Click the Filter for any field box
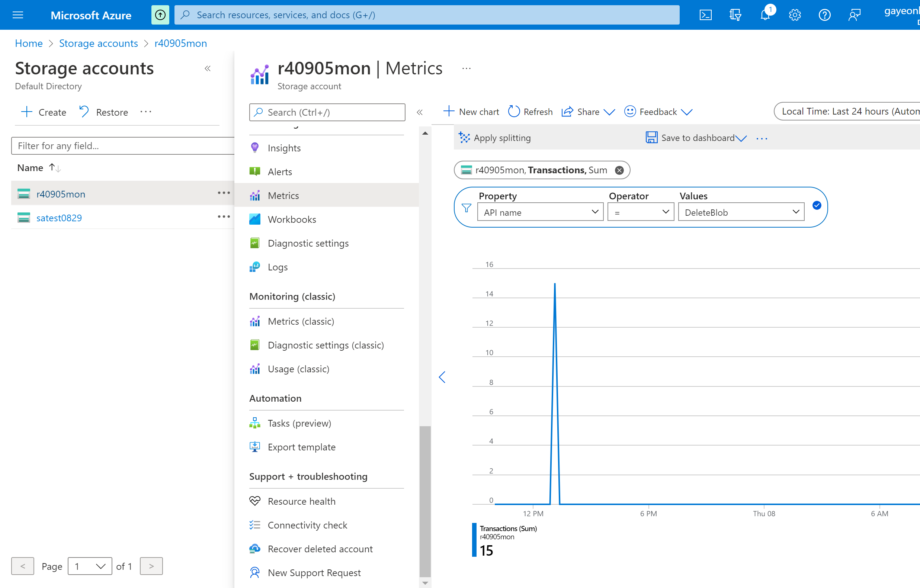The image size is (920, 588). pyautogui.click(x=122, y=145)
